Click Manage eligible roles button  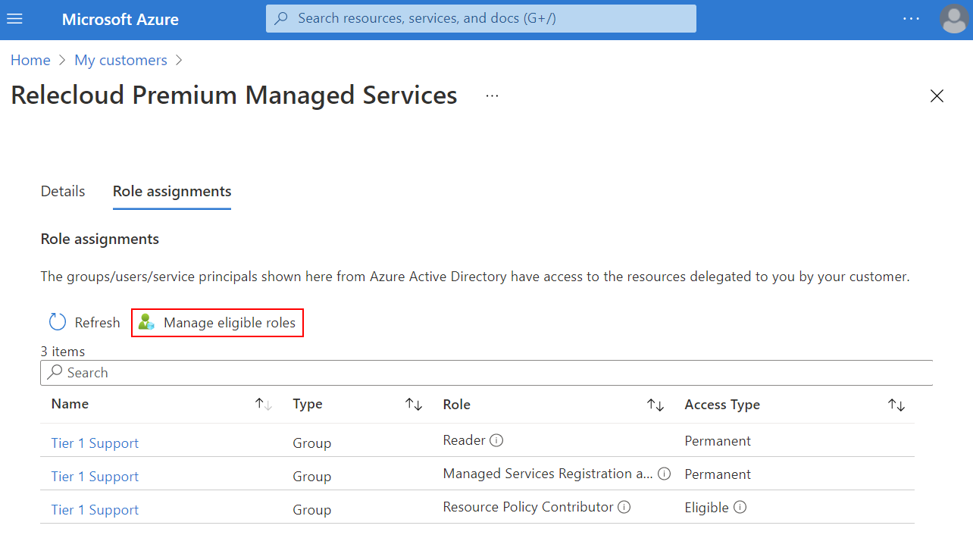pos(217,323)
